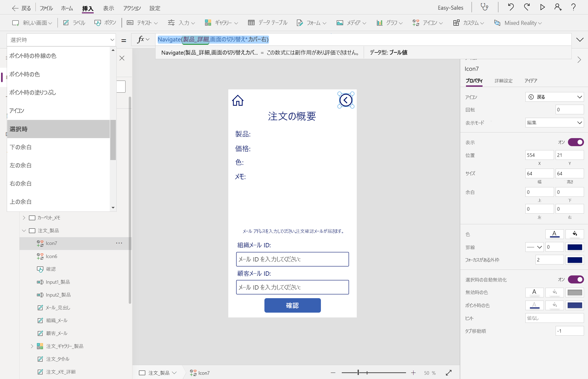Open the アイコン 戻る dropdown

[x=554, y=97]
